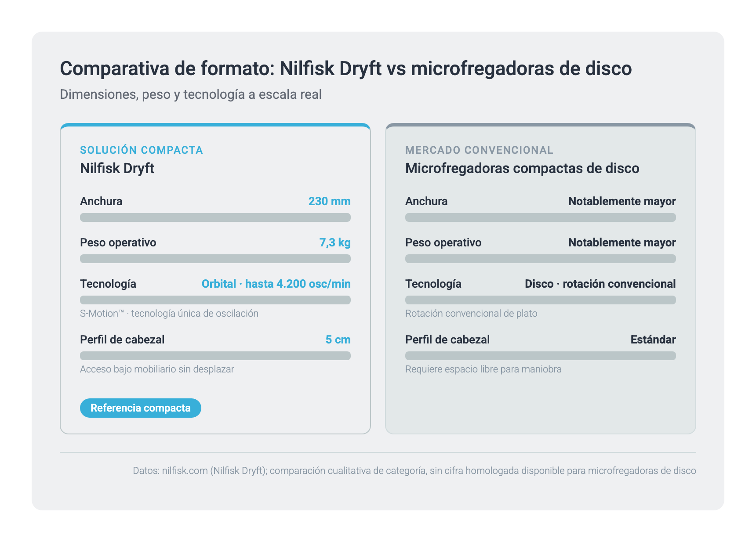Image resolution: width=756 pixels, height=542 pixels.
Task: Select 'Microfregadoras compactas de disco' heading
Action: coord(522,168)
